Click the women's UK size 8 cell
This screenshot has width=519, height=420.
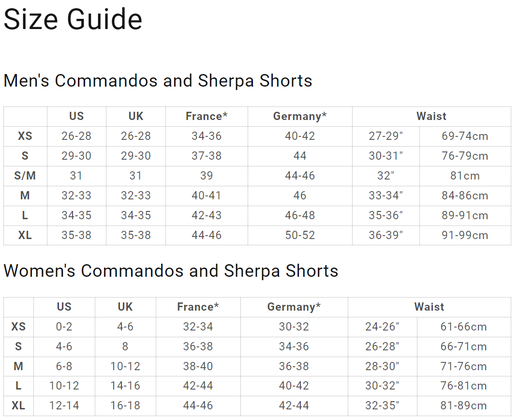point(125,346)
